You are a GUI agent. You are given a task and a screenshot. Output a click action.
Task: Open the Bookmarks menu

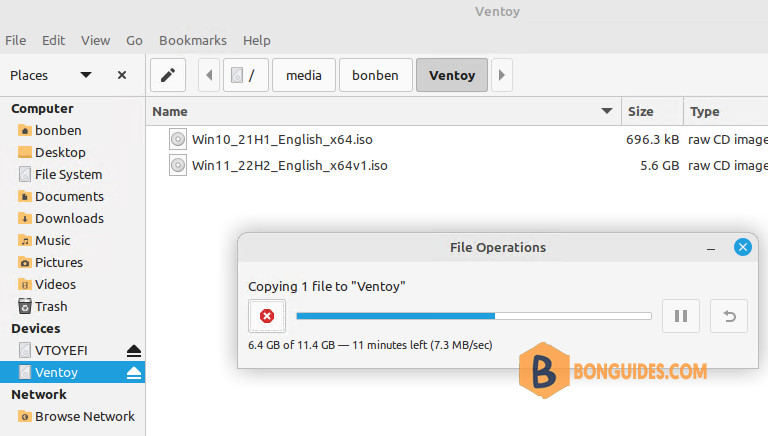193,40
